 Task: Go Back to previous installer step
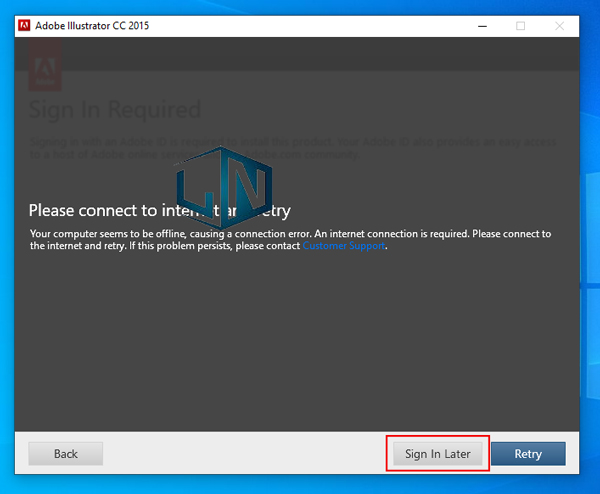[65, 454]
